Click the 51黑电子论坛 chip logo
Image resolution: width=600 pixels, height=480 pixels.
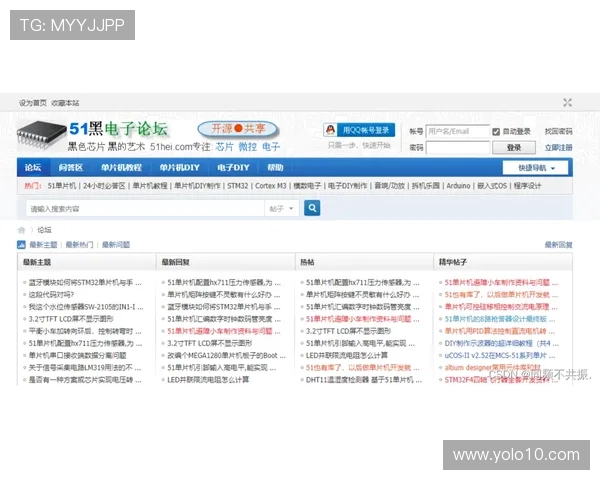click(41, 134)
